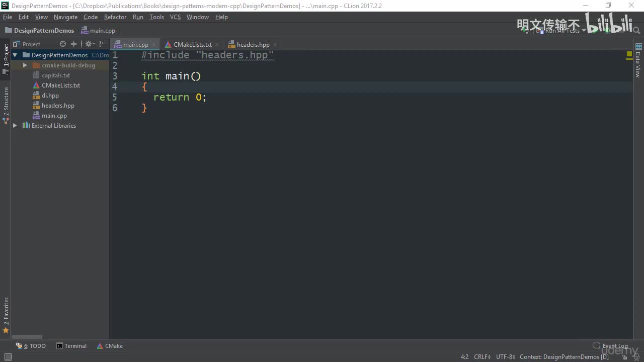644x362 pixels.
Task: Switch to the main.cpp editor tab
Action: click(x=135, y=45)
